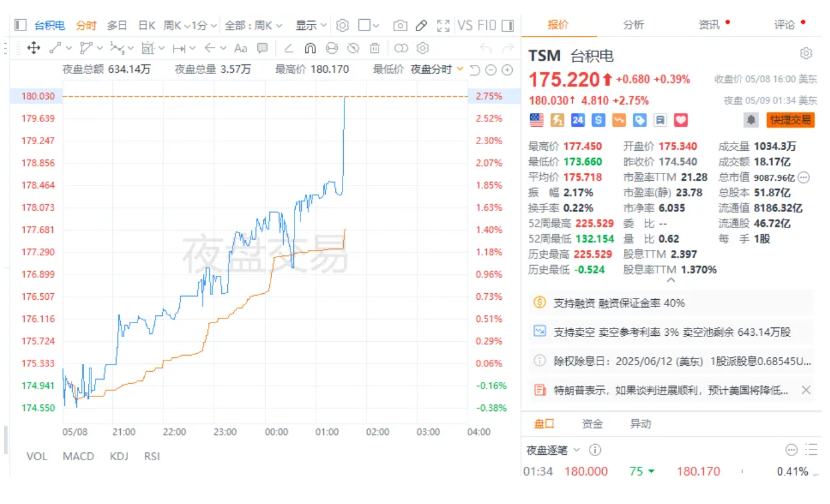This screenshot has height=504, width=830.
Task: Expand the 显示 display dropdown
Action: pyautogui.click(x=311, y=25)
